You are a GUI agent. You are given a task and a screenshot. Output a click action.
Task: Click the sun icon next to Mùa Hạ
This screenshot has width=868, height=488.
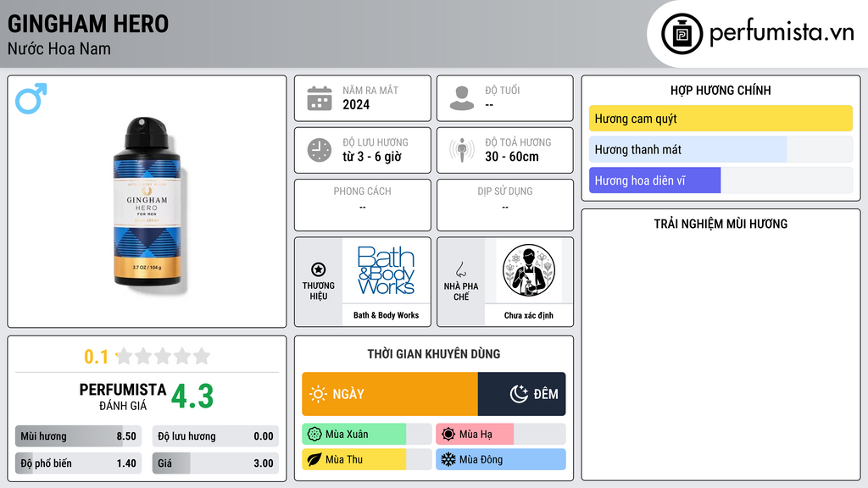[448, 435]
